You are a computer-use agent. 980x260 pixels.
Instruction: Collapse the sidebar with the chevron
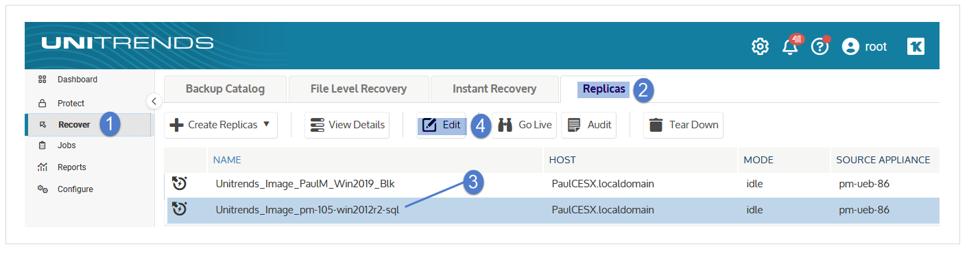click(x=154, y=101)
